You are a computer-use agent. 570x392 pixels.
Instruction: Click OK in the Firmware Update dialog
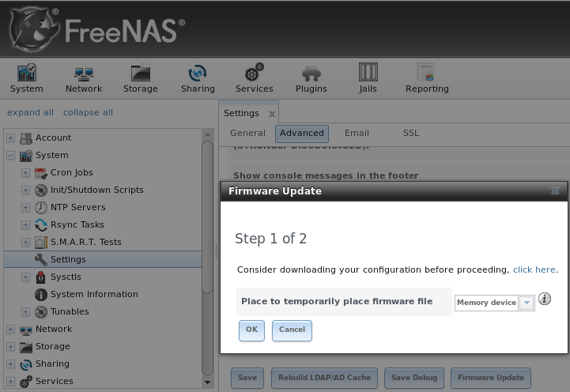[x=251, y=330]
